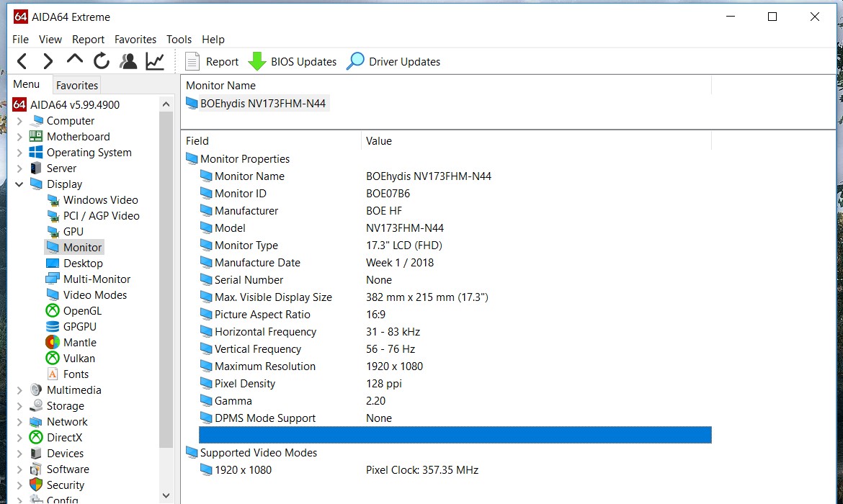This screenshot has height=504, width=843.
Task: Click the Refresh icon in toolbar
Action: (x=102, y=62)
